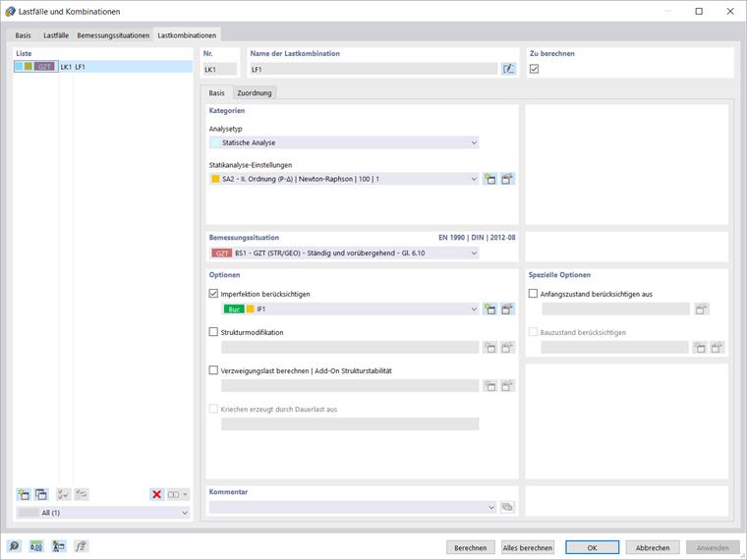This screenshot has height=560, width=747.
Task: Open the formula fx icon at bottom
Action: tap(81, 546)
